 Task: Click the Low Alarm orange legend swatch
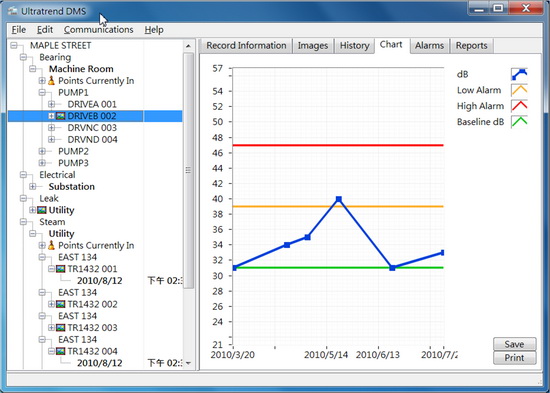(519, 90)
